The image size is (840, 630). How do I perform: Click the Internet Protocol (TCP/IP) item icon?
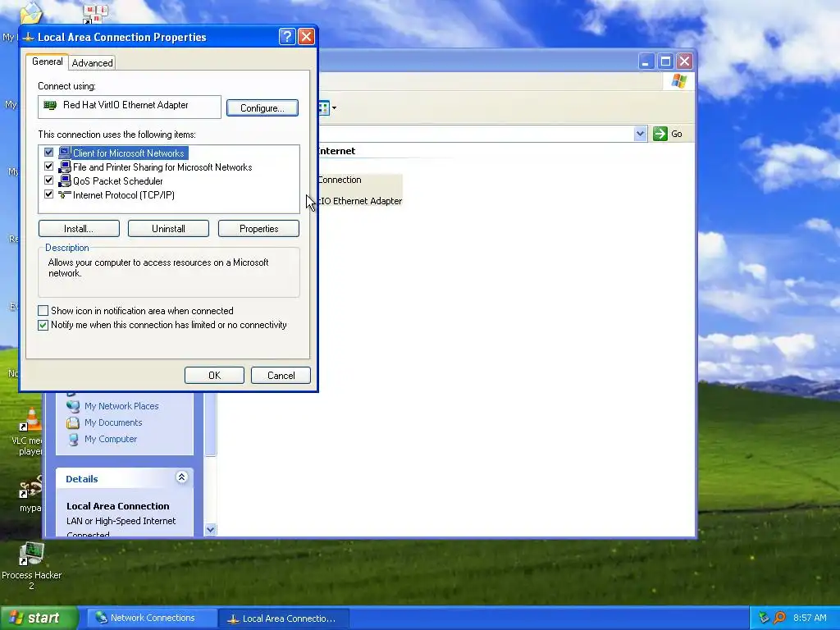(65, 194)
